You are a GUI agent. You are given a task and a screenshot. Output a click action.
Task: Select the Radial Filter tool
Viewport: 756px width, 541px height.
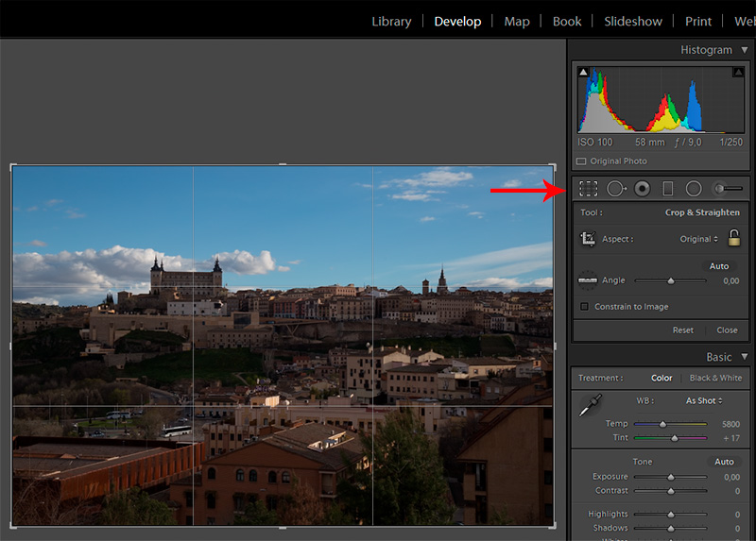pyautogui.click(x=694, y=189)
